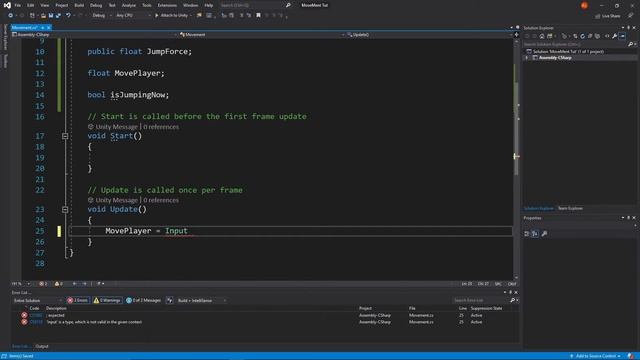Open the Movement class navigation dropdown
The image size is (640, 360).
pos(262,35)
